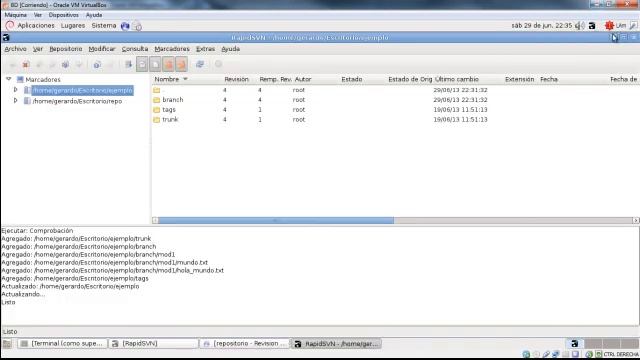Open the VirtualBox Máquina menu
This screenshot has height=360, width=640.
[x=16, y=15]
